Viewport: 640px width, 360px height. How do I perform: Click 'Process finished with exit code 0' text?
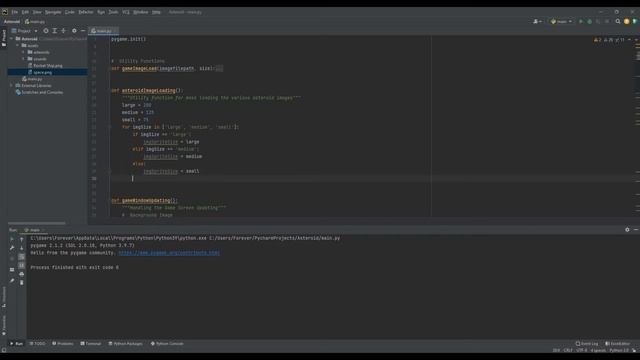coord(75,268)
